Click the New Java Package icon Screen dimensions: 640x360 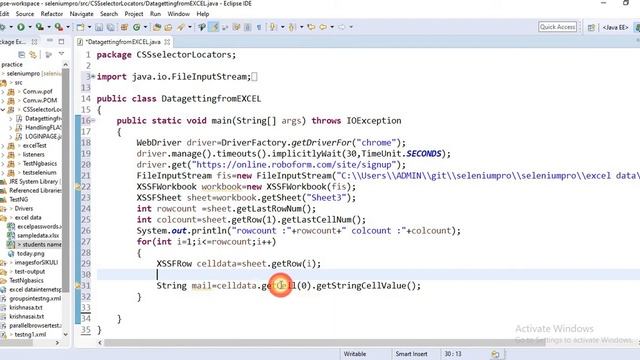pyautogui.click(x=124, y=27)
